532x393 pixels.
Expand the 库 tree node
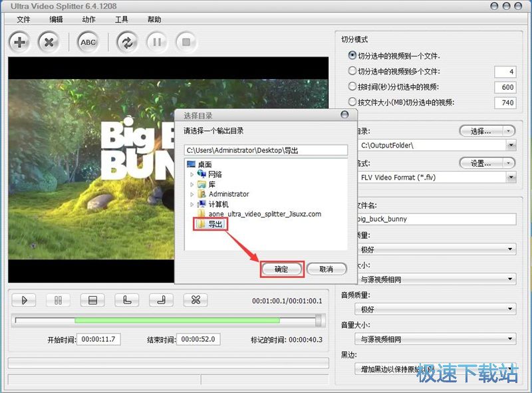(x=192, y=185)
